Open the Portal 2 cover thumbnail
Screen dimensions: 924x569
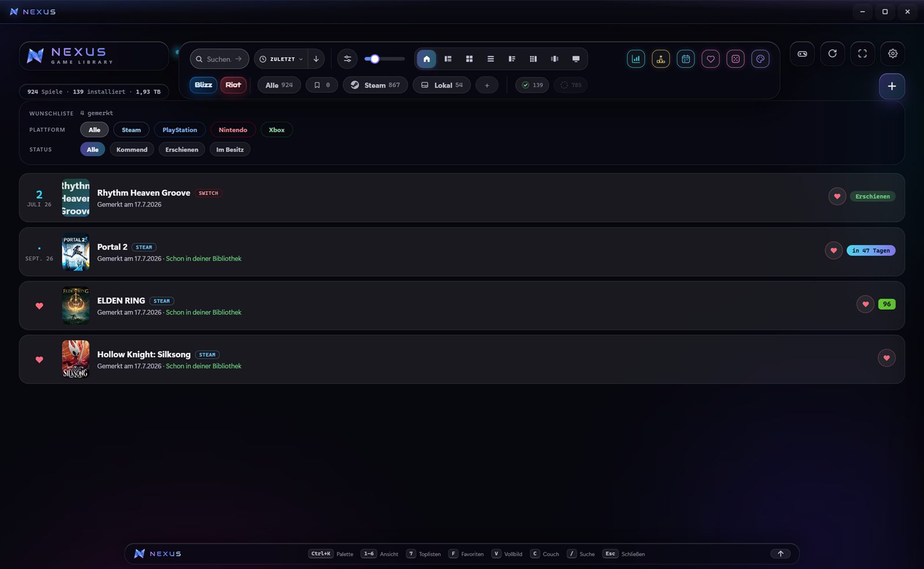click(x=76, y=252)
